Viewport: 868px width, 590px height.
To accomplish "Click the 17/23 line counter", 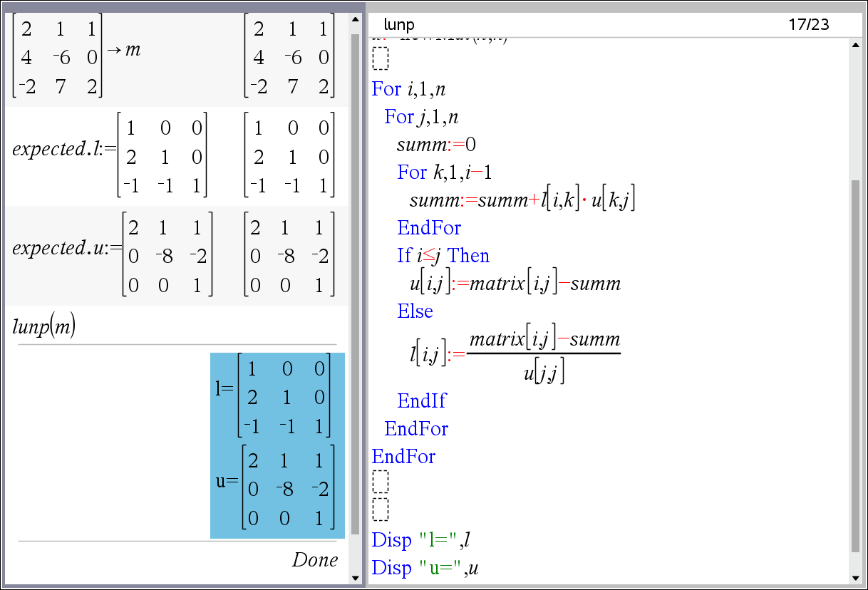I will point(809,25).
